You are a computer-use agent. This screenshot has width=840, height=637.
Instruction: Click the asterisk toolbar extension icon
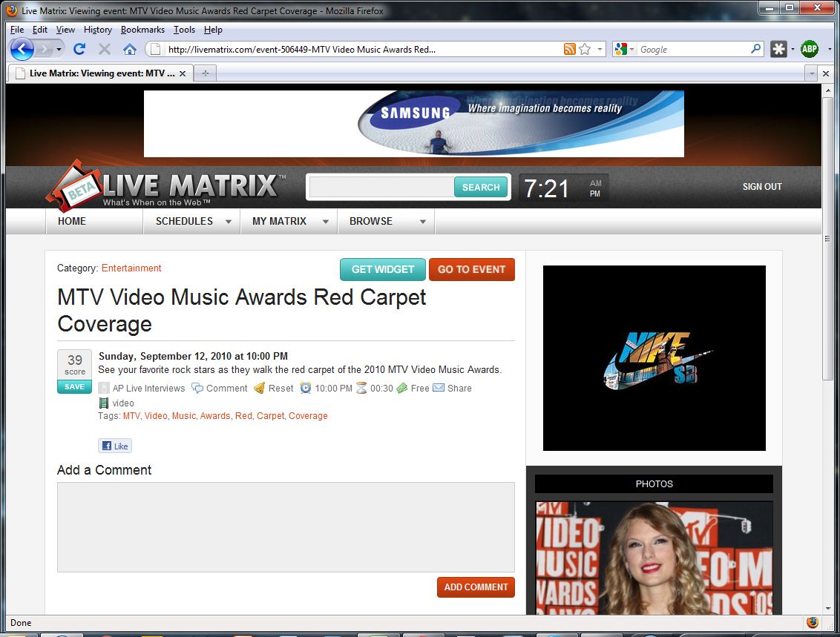tap(778, 49)
